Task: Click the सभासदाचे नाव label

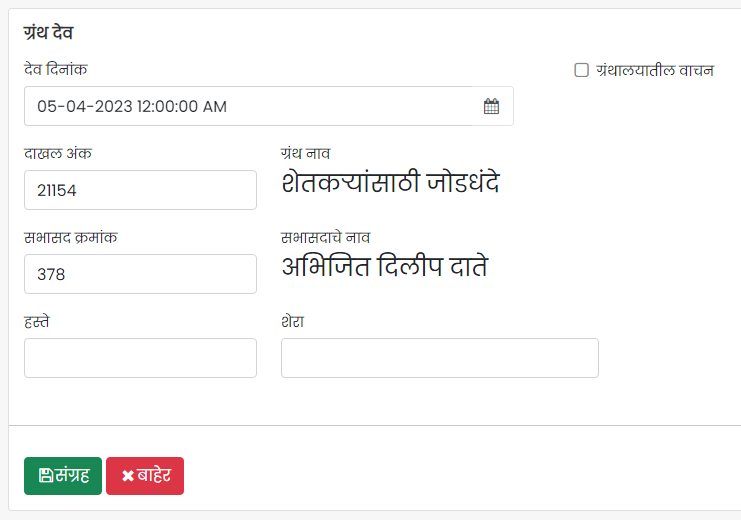Action: pos(326,237)
